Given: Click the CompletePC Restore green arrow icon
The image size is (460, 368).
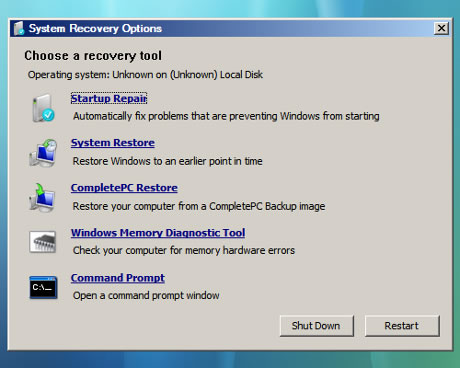Looking at the screenshot, I should pos(42,197).
